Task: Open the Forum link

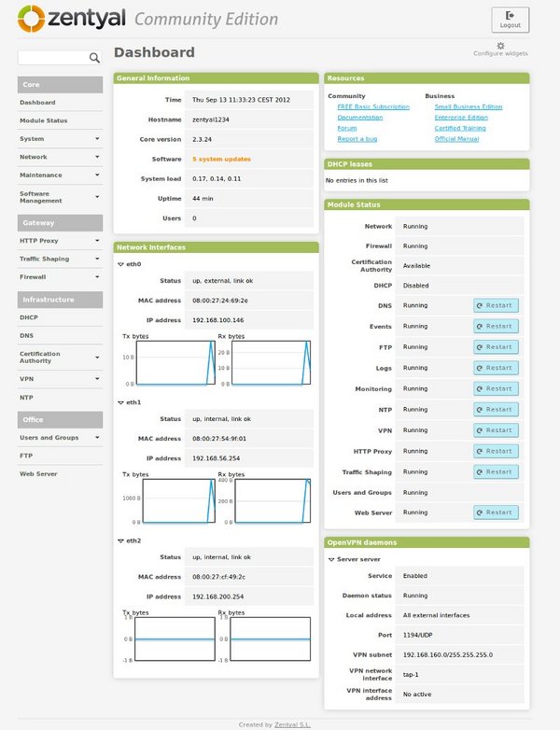Action: [x=347, y=128]
